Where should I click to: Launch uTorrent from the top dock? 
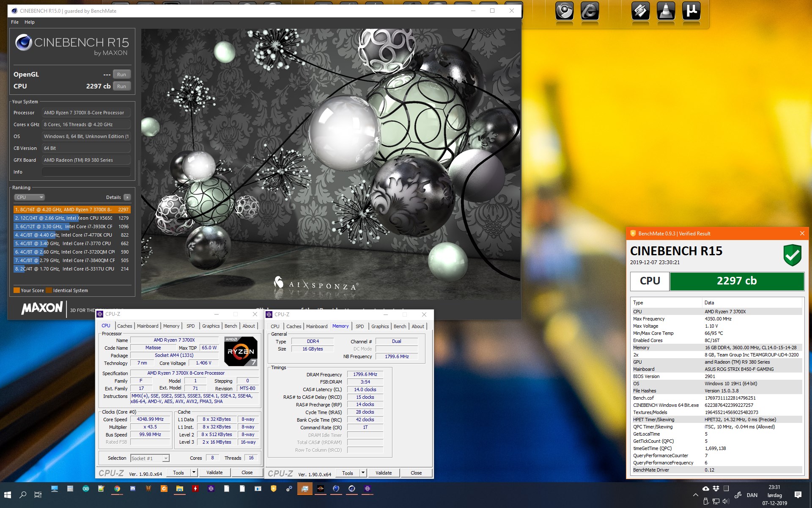pos(691,11)
